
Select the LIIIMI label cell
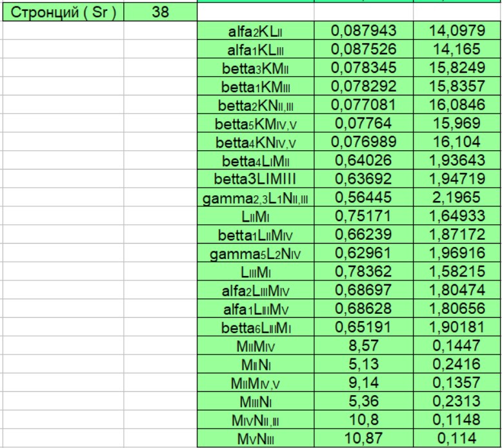(256, 272)
